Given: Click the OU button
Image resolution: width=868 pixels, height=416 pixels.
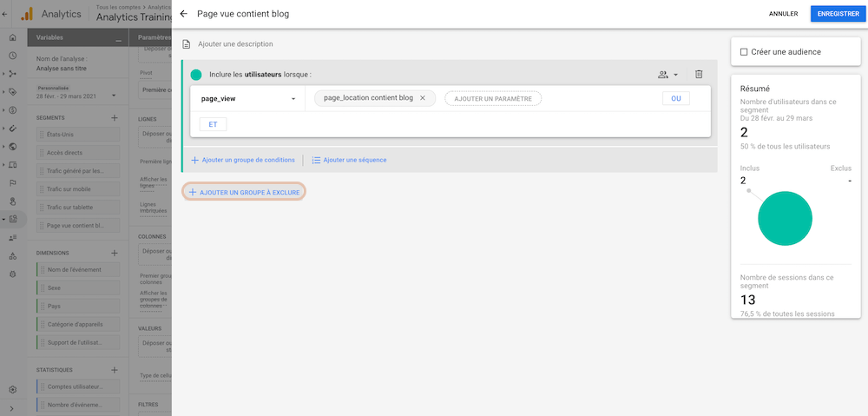Looking at the screenshot, I should pos(676,98).
